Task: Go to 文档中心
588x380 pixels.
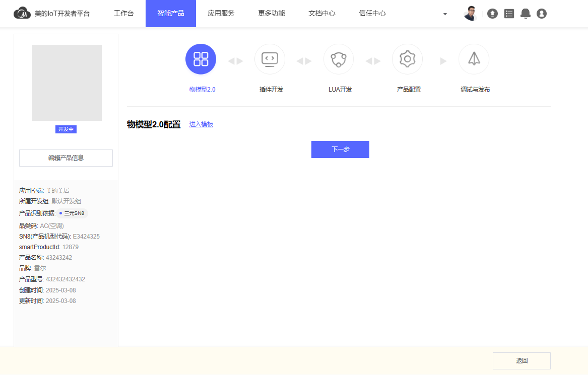Action: tap(322, 14)
